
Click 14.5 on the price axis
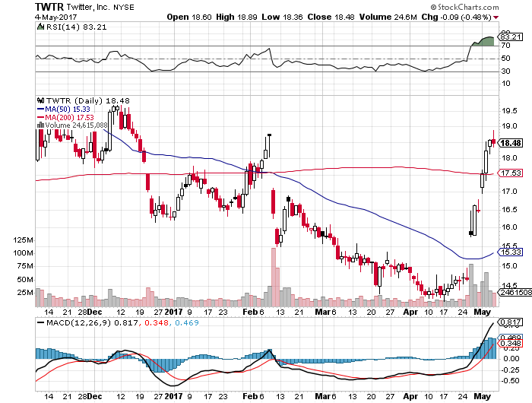[x=509, y=286]
